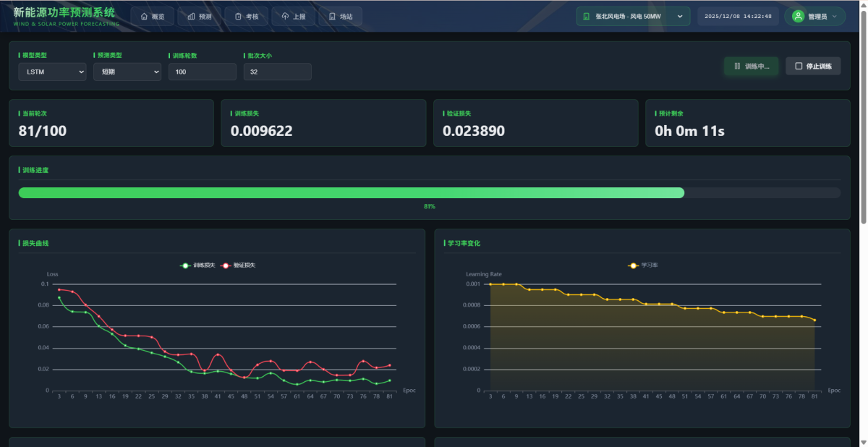
Task: Click the station icon in wind farm selector
Action: point(587,16)
